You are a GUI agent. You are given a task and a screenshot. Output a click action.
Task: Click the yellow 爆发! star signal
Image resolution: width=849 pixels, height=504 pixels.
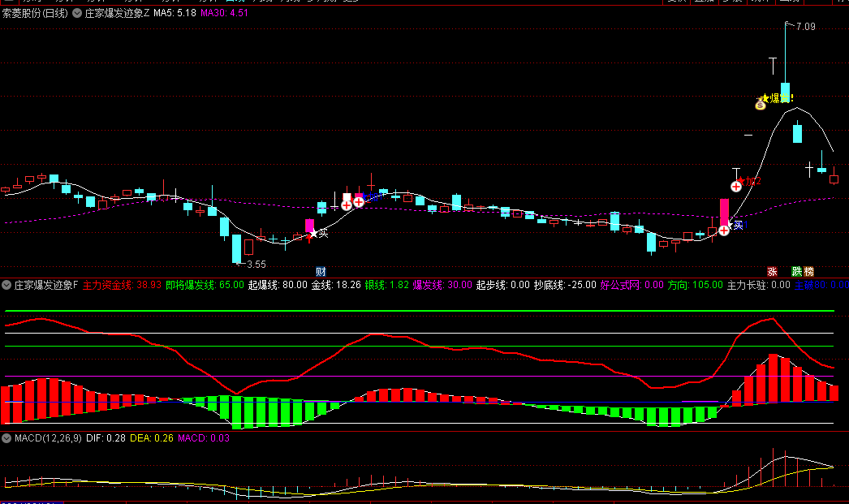click(x=777, y=98)
